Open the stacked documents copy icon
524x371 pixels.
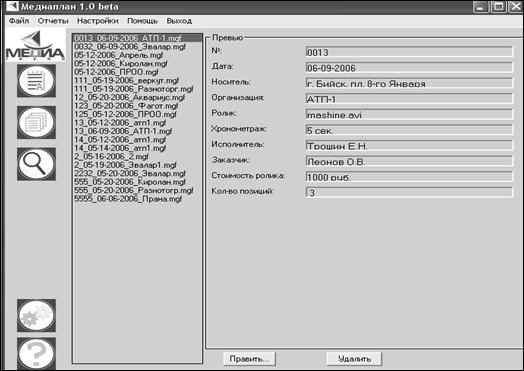click(36, 123)
